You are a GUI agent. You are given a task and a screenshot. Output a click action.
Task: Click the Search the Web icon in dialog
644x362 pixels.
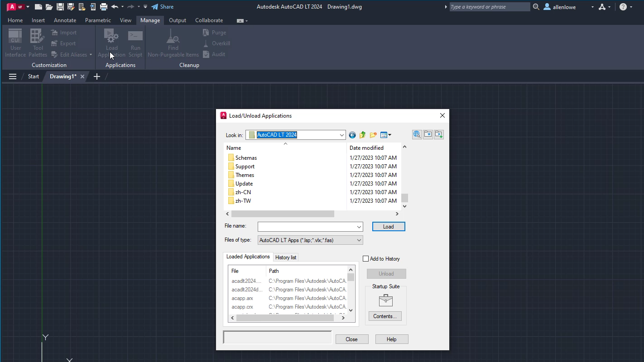tap(416, 134)
